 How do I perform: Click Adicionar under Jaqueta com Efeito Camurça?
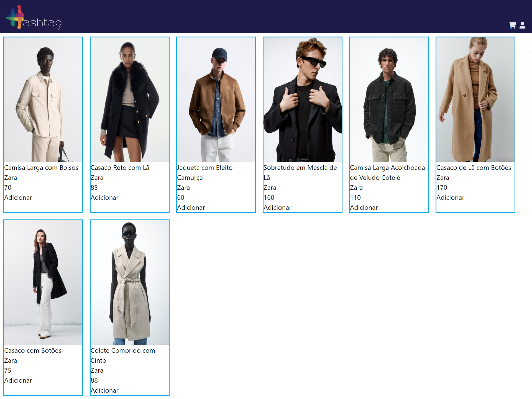tap(191, 208)
